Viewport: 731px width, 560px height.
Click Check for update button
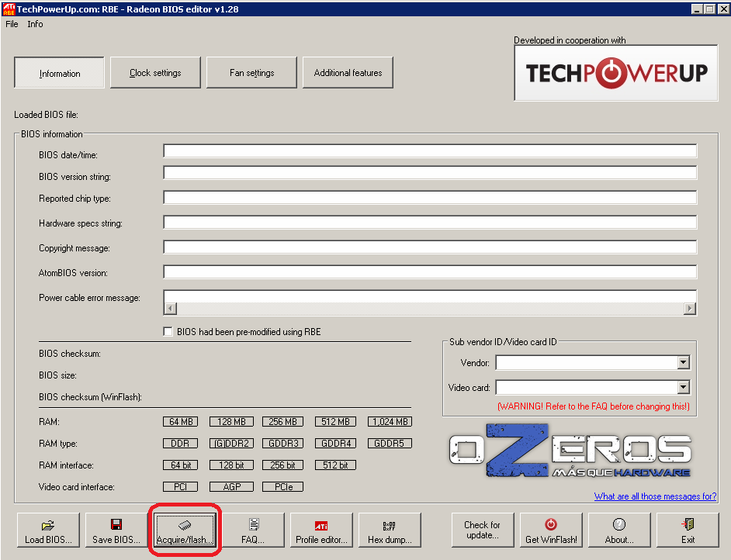483,531
